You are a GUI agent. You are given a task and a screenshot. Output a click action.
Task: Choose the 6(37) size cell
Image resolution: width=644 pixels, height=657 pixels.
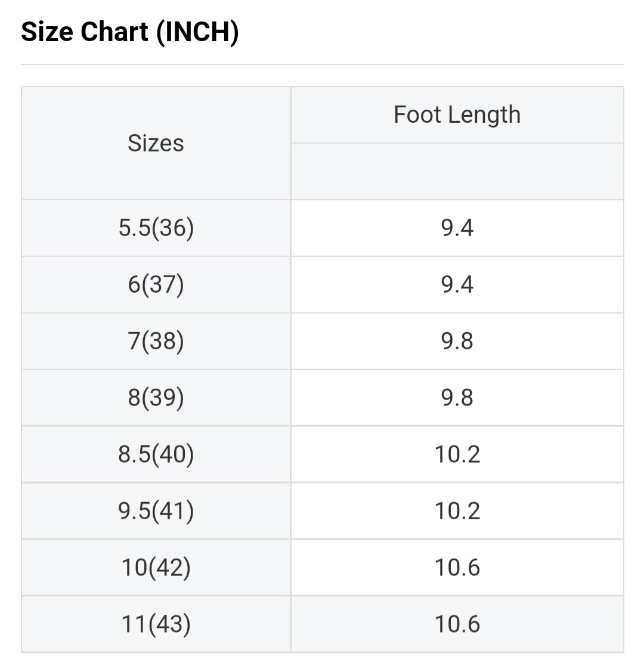tap(156, 285)
